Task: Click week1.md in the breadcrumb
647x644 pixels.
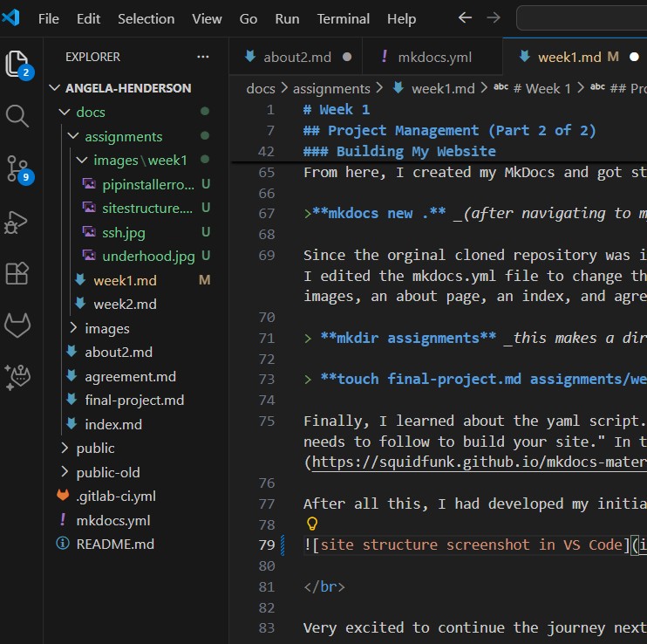Action: 443,88
